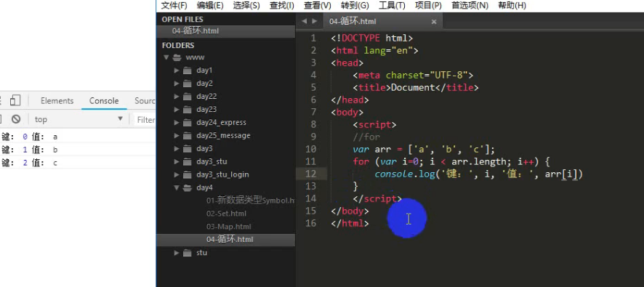Toggle the DevTools device toolbar icon
The height and width of the screenshot is (287, 644).
coord(15,100)
